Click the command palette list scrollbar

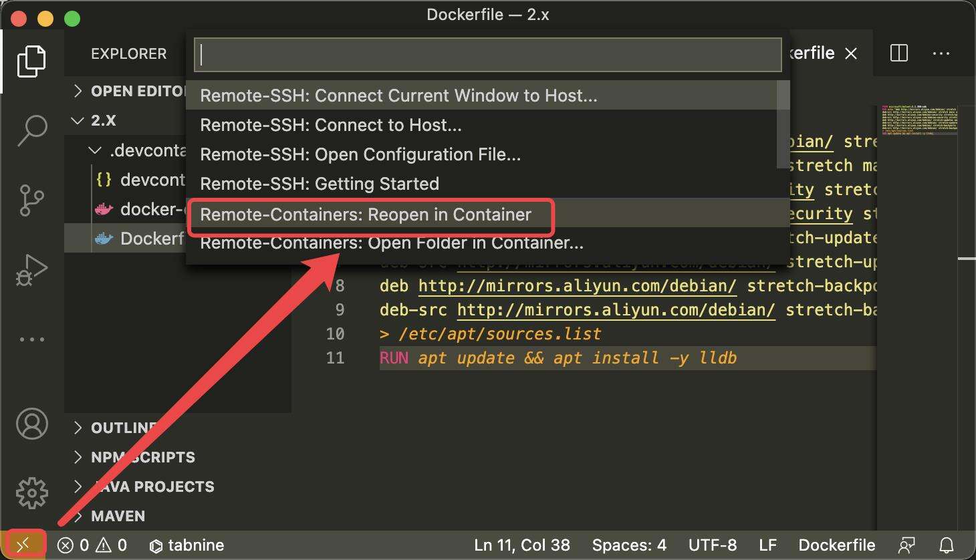pyautogui.click(x=783, y=124)
